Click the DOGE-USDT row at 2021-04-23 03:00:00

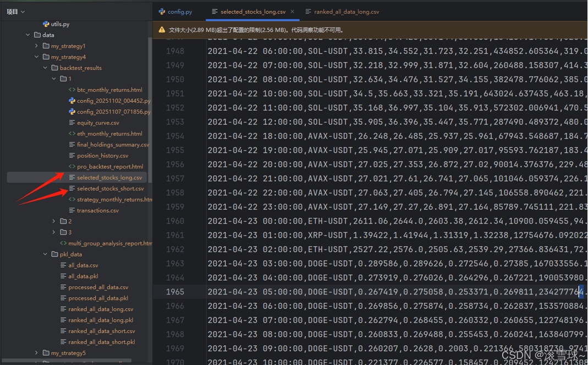coord(398,264)
